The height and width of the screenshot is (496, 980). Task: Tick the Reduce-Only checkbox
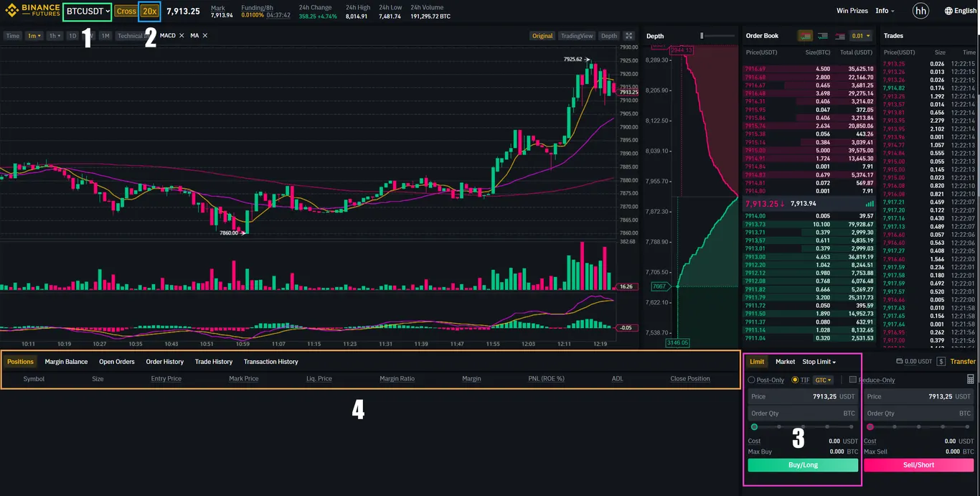click(x=852, y=380)
